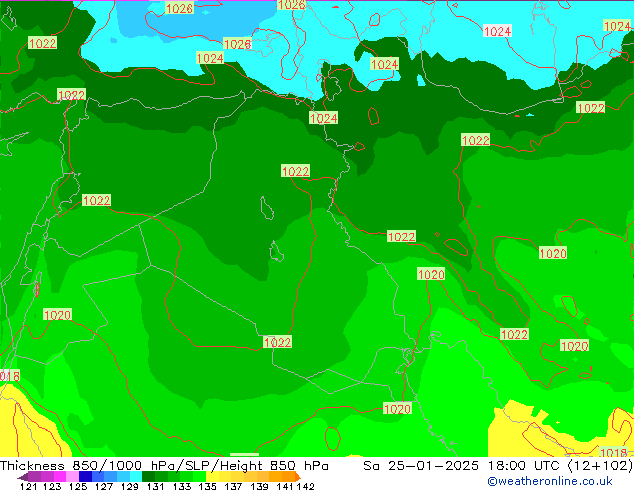Viewport: 634px width, 490px height.
Task: Click the brightest green swatch before 135
Action: pyautogui.click(x=200, y=477)
